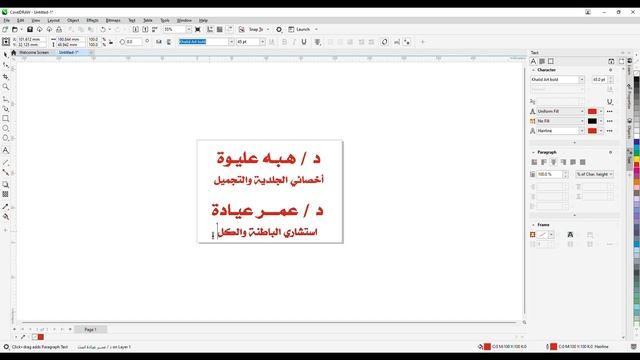Select the Drop Shadow tool
Viewport: 640px width, 360px height.
point(5,184)
